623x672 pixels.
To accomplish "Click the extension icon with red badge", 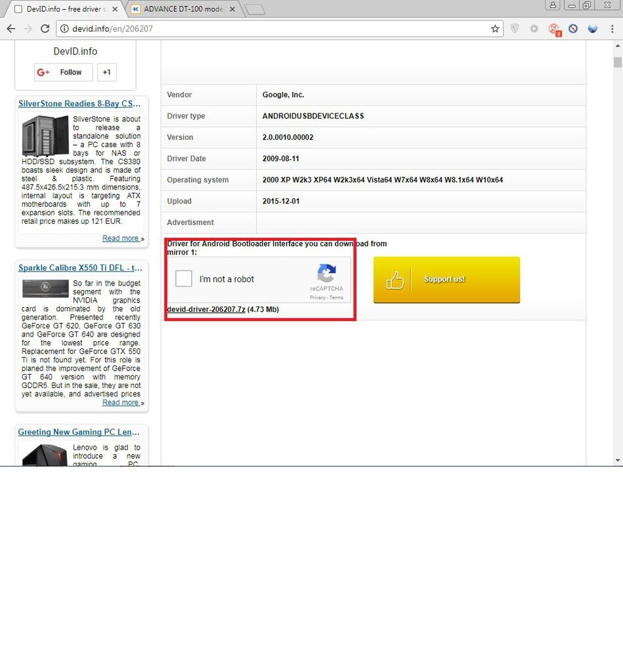I will pyautogui.click(x=554, y=29).
